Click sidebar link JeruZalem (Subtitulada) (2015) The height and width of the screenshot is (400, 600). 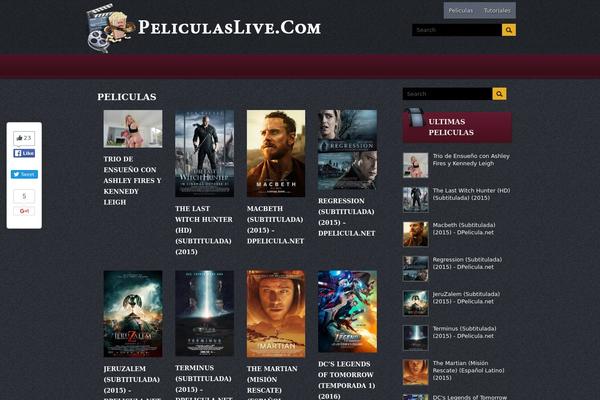coord(466,297)
